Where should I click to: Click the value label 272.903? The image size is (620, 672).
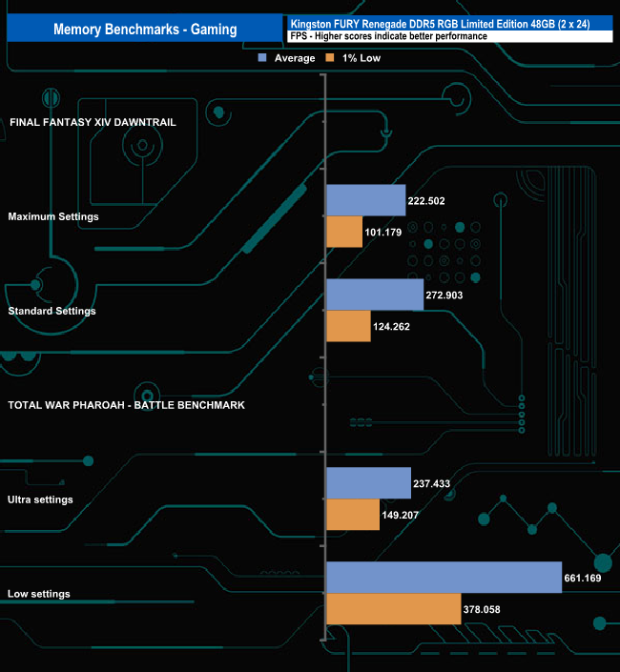(x=444, y=295)
